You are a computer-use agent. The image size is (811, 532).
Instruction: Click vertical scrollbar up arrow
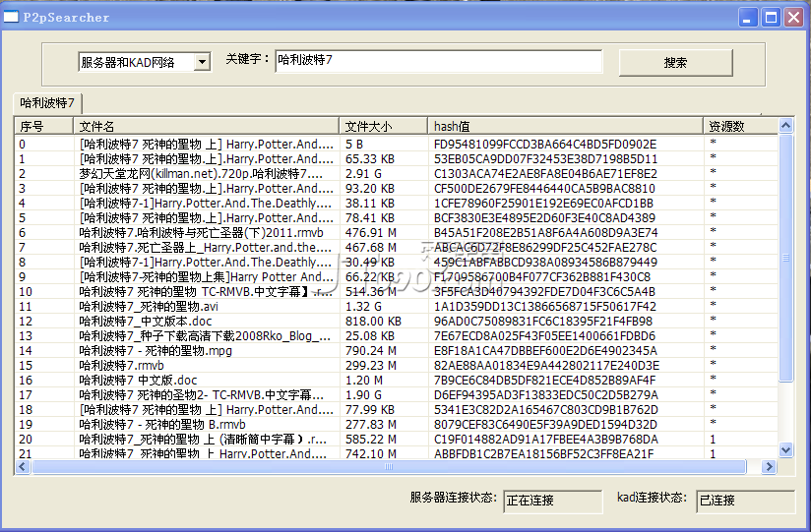pyautogui.click(x=785, y=126)
